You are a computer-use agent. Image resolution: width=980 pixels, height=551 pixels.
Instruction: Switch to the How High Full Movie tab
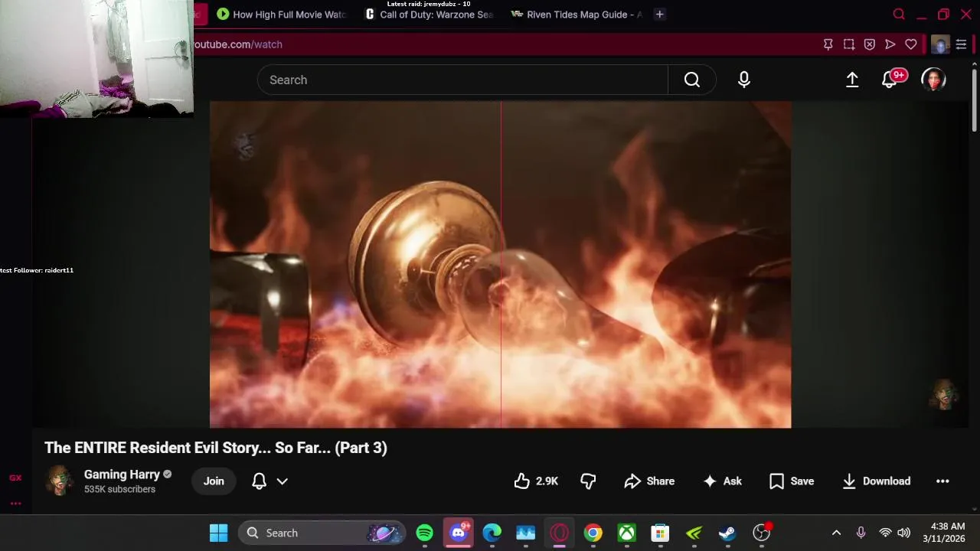282,15
